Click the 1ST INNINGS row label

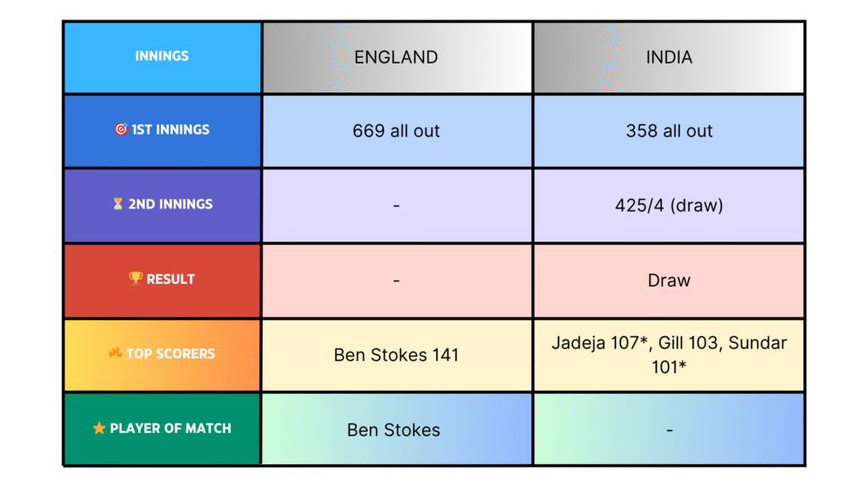[x=170, y=130]
